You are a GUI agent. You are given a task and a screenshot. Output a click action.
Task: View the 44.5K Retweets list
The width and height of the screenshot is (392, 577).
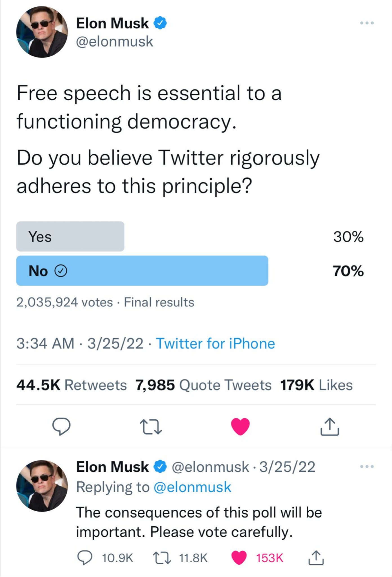(x=72, y=385)
